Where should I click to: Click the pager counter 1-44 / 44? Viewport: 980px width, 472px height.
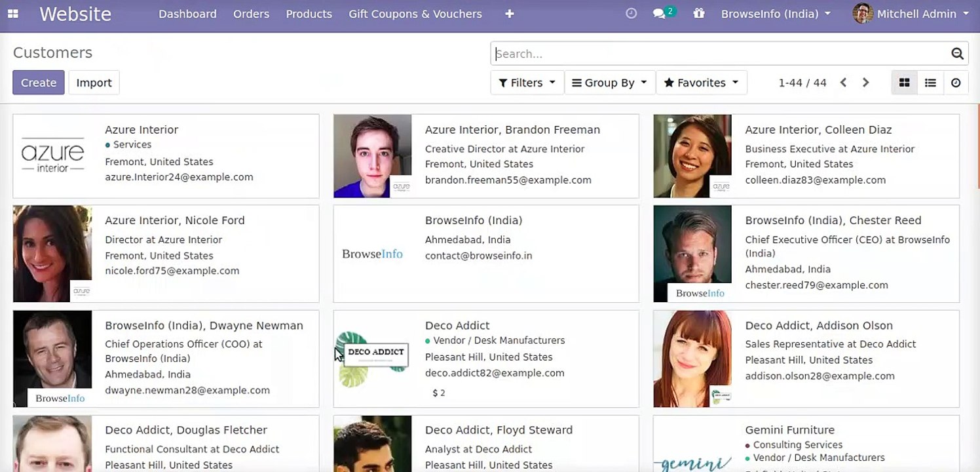pyautogui.click(x=802, y=83)
